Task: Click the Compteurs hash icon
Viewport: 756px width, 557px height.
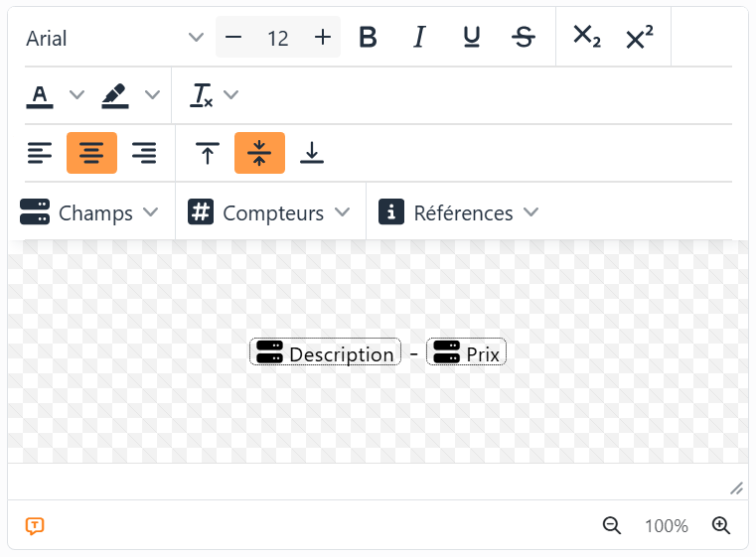Action: (201, 212)
